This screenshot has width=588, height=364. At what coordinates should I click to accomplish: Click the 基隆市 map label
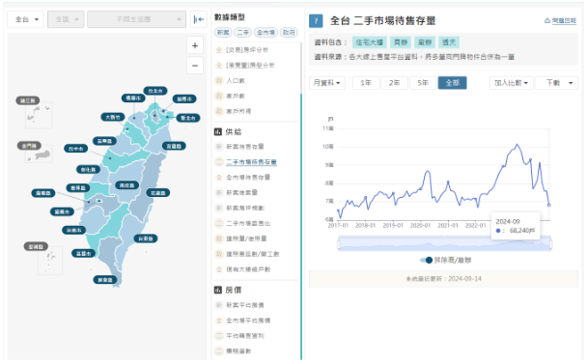(184, 99)
